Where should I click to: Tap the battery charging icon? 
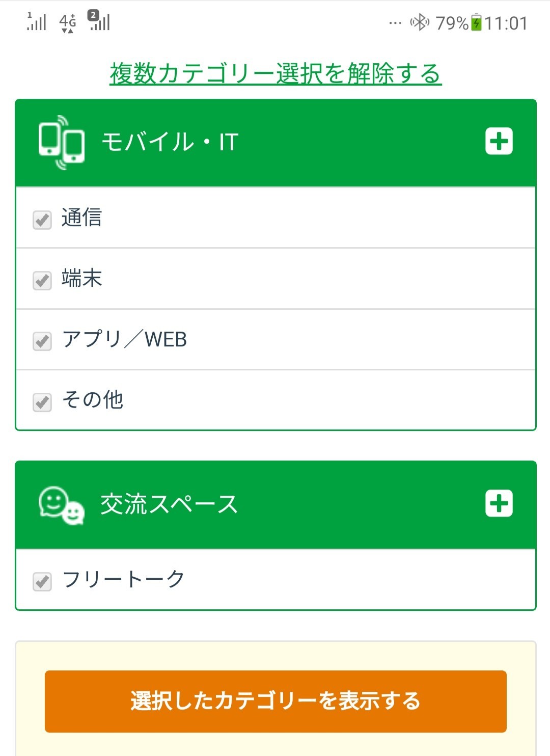[476, 23]
